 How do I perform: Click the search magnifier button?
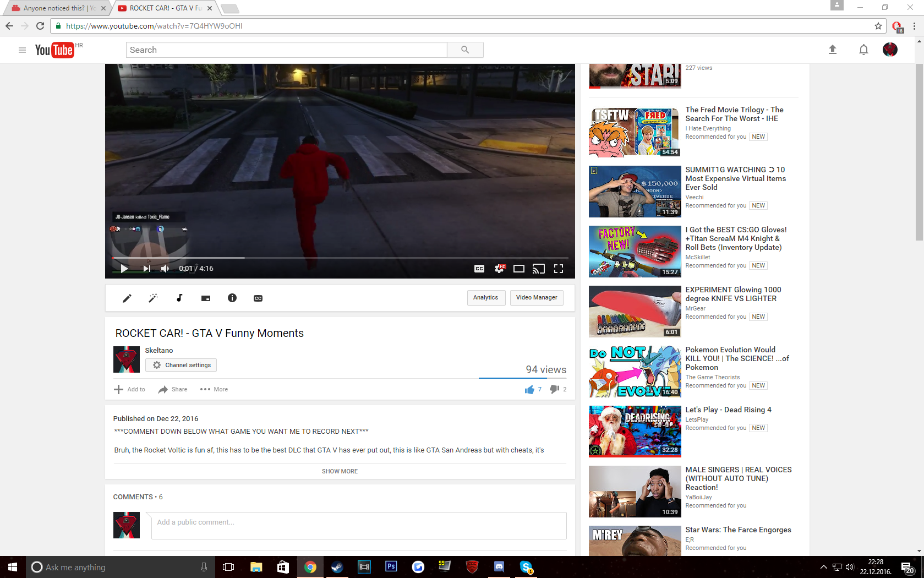[465, 50]
